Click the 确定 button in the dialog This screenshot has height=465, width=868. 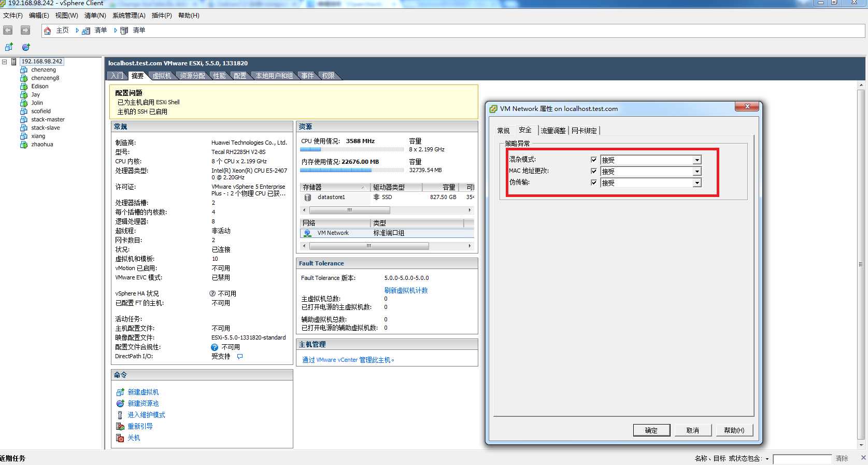(x=651, y=430)
